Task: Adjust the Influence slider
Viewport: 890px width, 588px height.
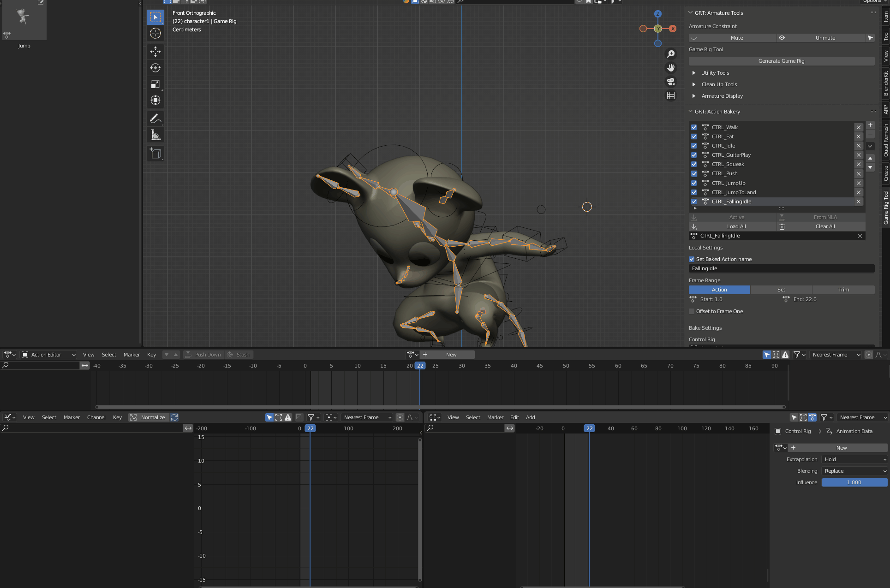Action: [854, 482]
